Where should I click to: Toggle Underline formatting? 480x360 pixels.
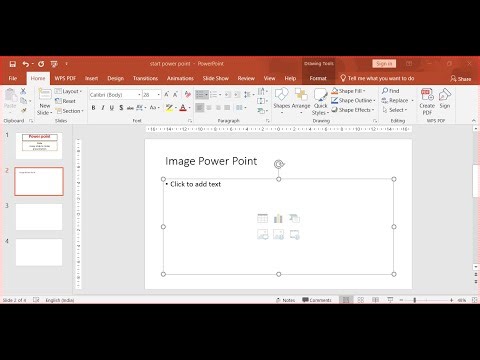[112, 108]
